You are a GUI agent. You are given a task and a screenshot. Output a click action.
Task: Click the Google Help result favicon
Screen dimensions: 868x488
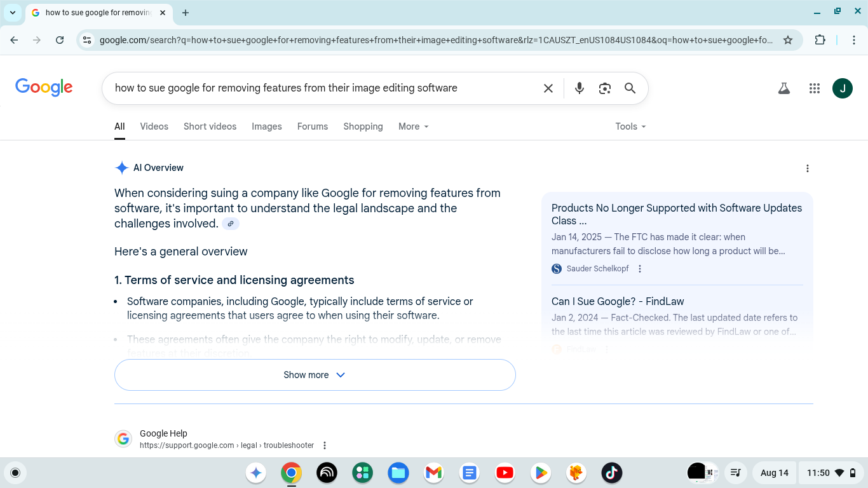[x=123, y=439]
